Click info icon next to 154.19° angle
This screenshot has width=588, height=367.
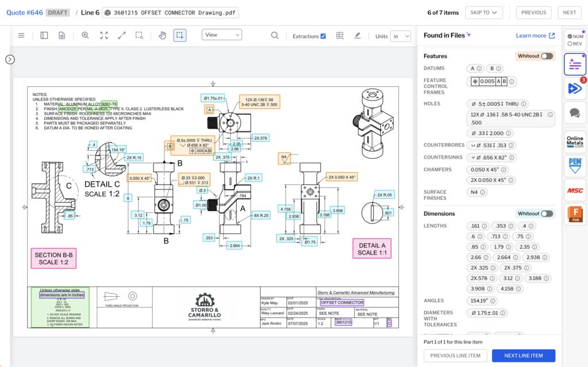click(x=493, y=301)
